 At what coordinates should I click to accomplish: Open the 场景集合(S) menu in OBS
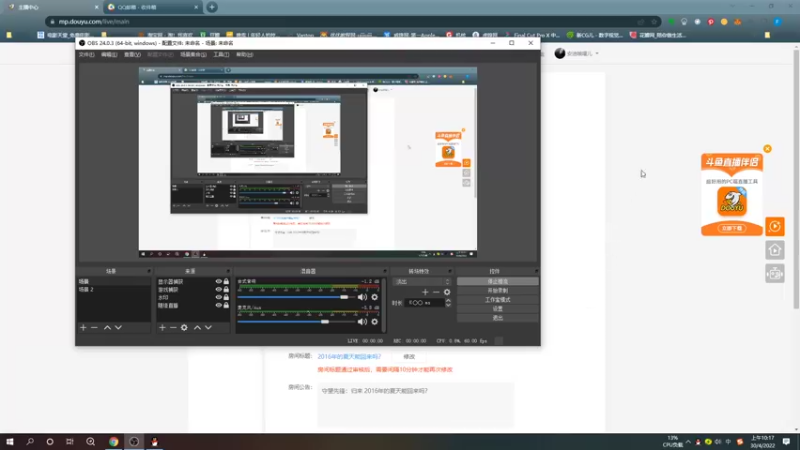193,55
